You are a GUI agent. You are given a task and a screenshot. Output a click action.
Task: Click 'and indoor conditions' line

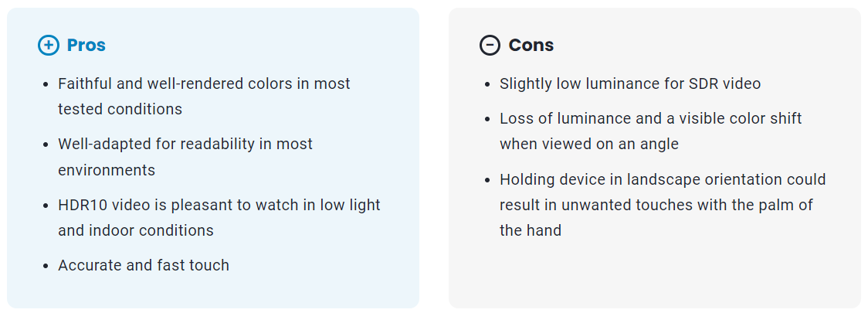[136, 230]
